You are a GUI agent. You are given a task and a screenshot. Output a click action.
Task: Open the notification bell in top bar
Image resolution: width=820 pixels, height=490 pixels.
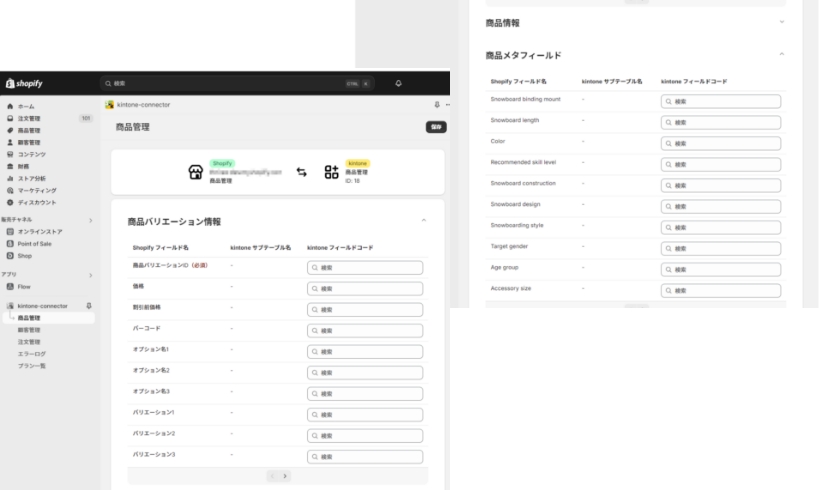tap(398, 83)
